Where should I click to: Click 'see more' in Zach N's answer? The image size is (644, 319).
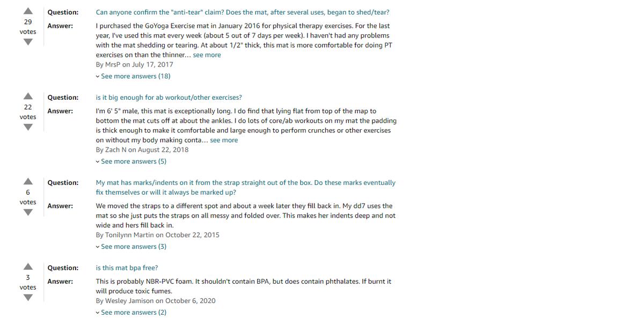(224, 140)
